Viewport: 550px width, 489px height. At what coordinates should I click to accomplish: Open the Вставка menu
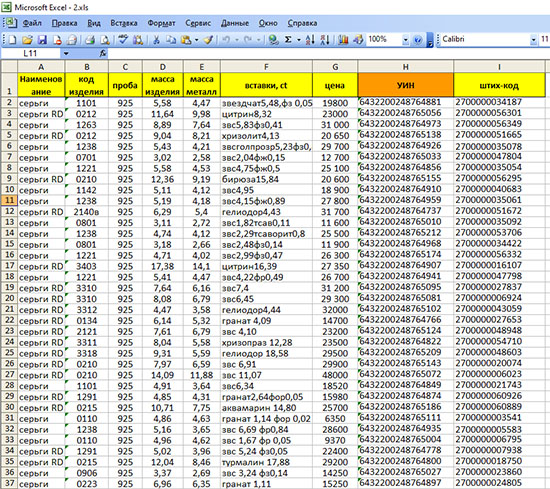click(123, 23)
